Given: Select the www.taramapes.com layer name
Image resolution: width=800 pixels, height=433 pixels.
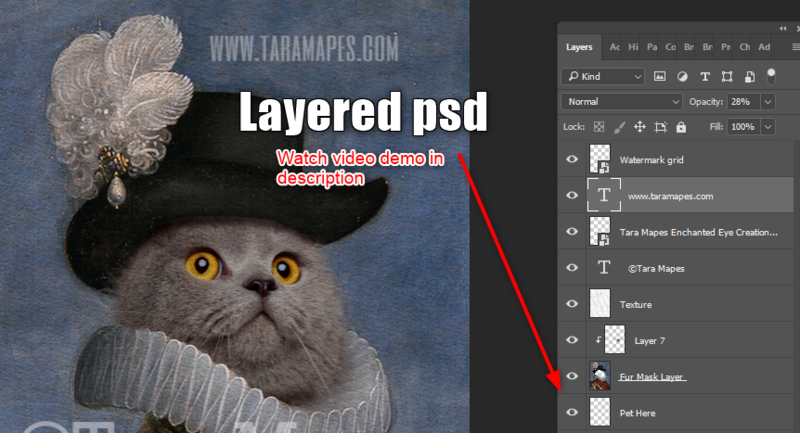Looking at the screenshot, I should (x=670, y=196).
